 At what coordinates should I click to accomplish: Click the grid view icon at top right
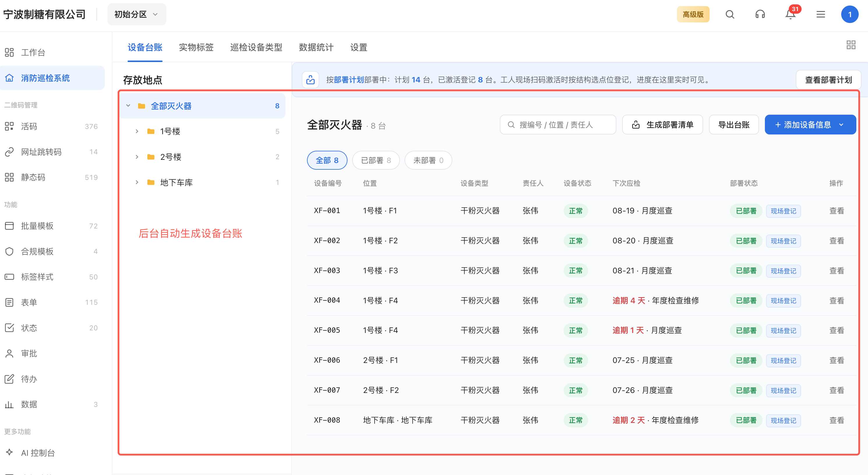[x=851, y=45]
